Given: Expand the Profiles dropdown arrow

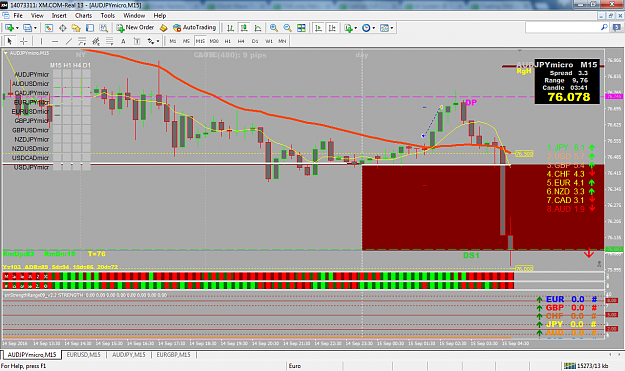Looking at the screenshot, I should click(35, 28).
